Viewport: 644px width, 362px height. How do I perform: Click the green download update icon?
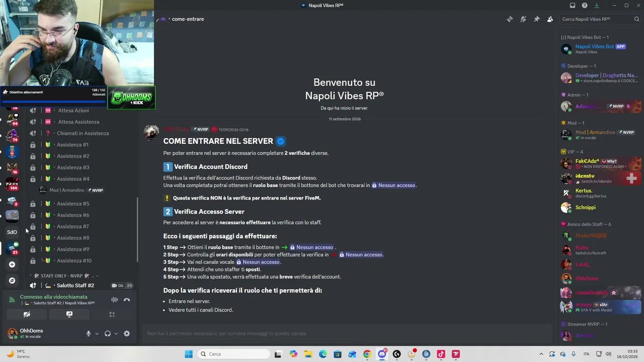click(597, 6)
